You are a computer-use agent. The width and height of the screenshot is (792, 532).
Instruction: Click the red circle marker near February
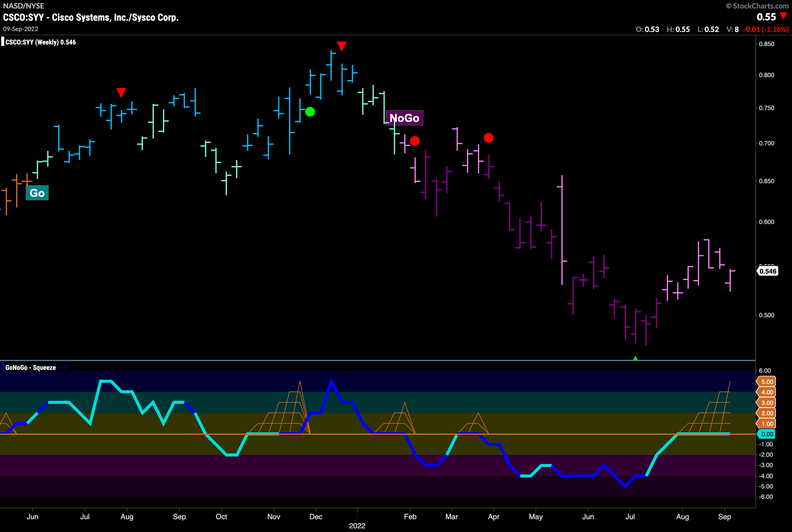(415, 141)
